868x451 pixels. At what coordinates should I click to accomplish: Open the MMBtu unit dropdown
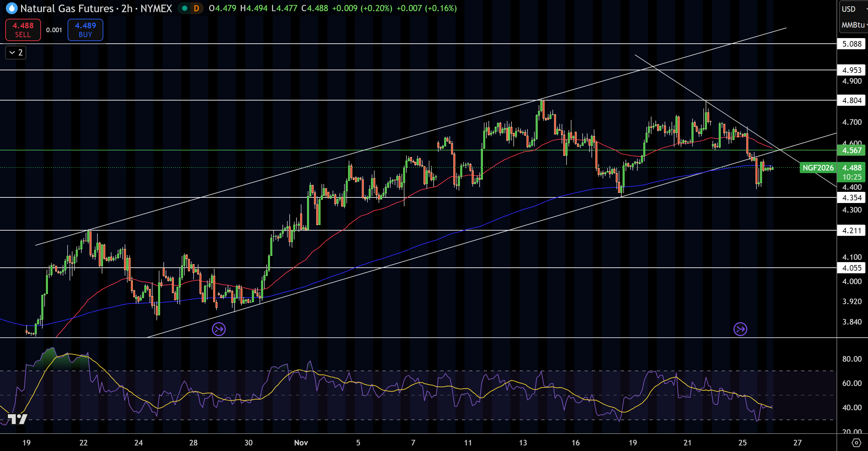[853, 25]
